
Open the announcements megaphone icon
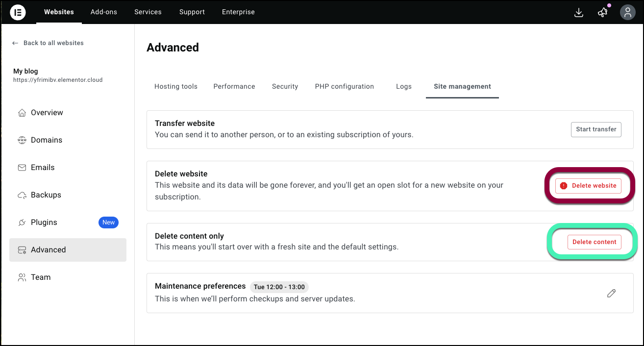[x=603, y=12]
